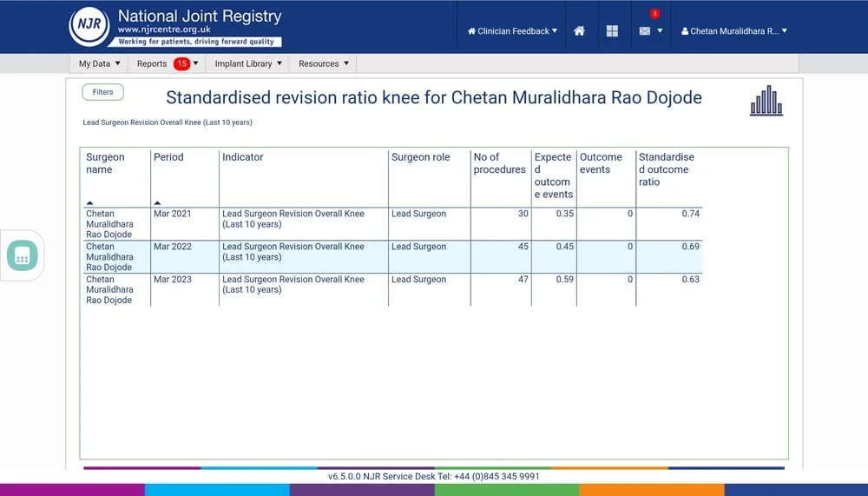Screen dimensions: 868x496
Task: Open the Chetan Muralidhara R... user menu
Action: pos(734,31)
